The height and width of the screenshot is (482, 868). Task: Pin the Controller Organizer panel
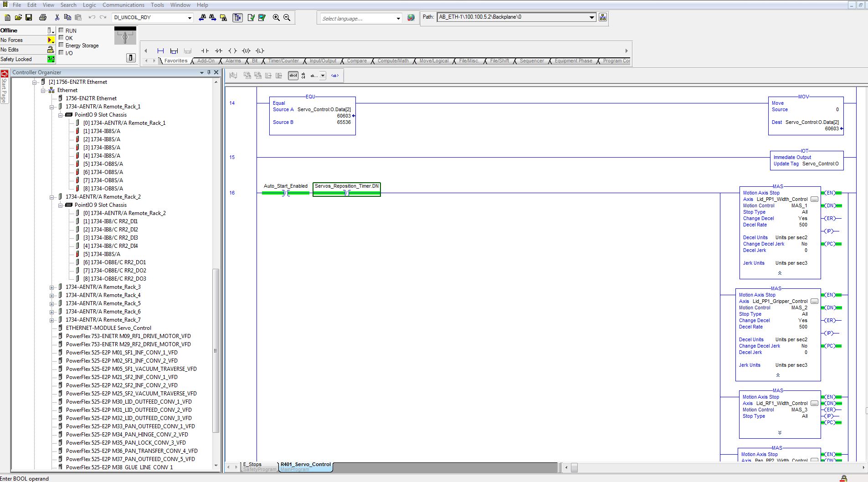point(209,72)
